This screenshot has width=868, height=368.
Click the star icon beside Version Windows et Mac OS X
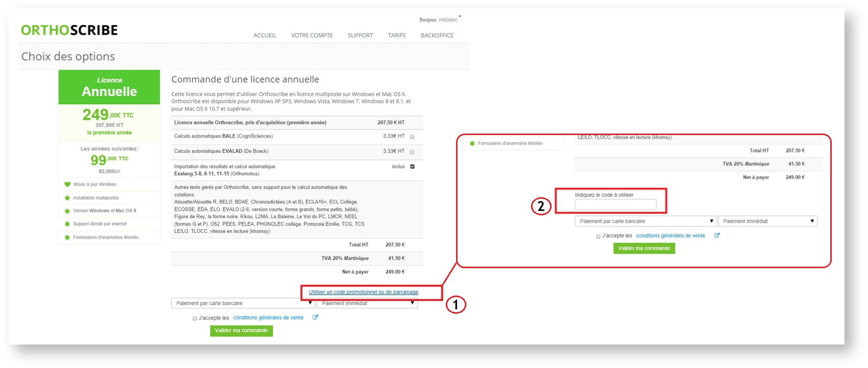[67, 211]
